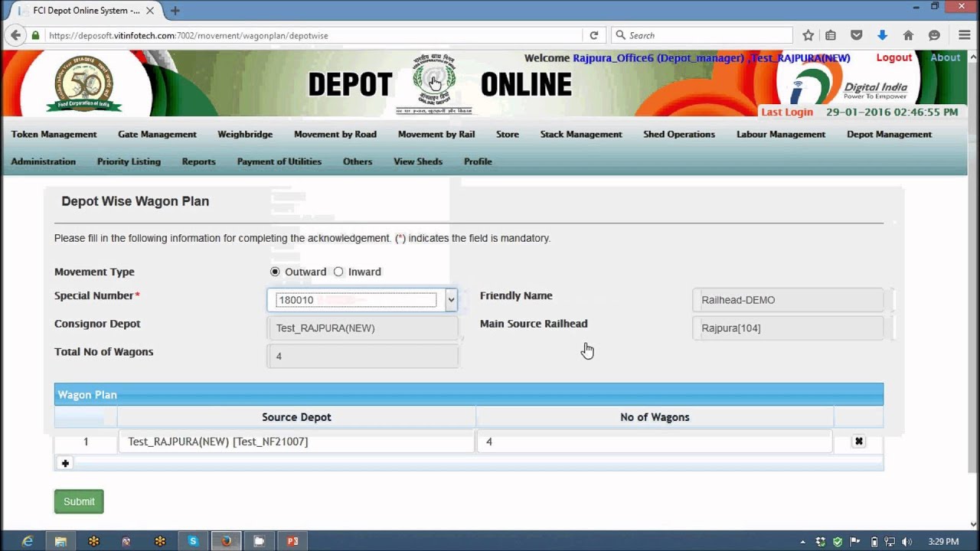This screenshot has height=551, width=980.
Task: Open PowerPoint from the taskbar
Action: pyautogui.click(x=292, y=541)
